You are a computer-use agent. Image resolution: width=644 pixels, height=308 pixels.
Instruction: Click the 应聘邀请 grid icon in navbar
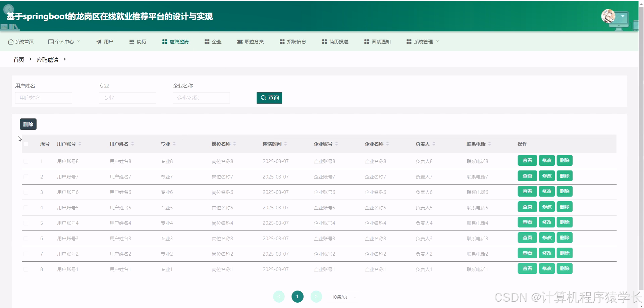pos(164,42)
